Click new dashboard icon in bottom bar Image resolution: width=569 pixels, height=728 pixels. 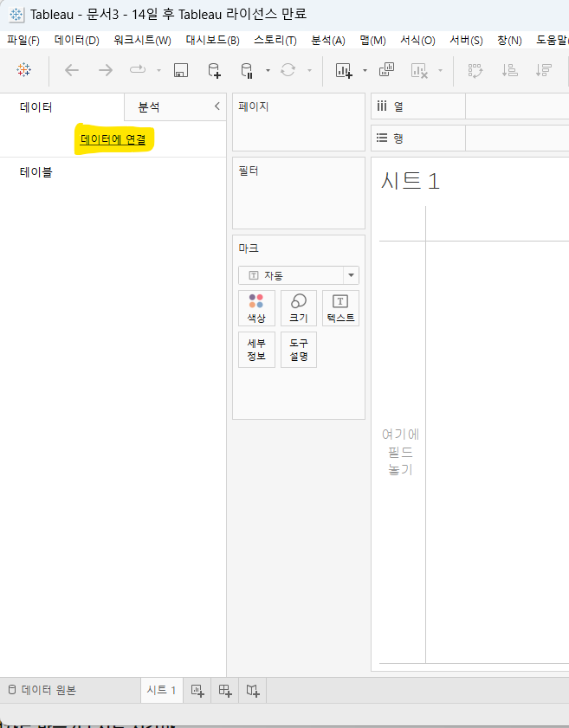click(x=225, y=691)
